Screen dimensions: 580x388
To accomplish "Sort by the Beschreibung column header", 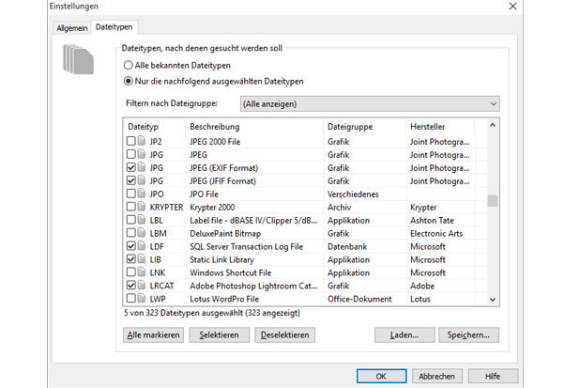I will coord(215,126).
